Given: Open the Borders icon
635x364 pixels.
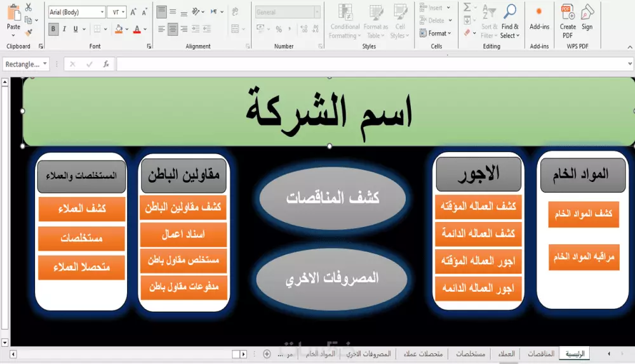Looking at the screenshot, I should pyautogui.click(x=97, y=29).
